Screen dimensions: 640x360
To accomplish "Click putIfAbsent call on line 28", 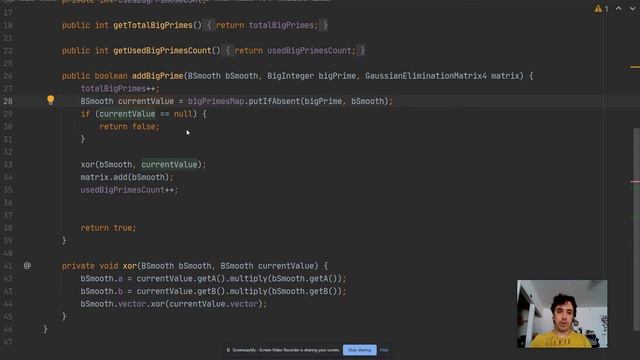I will click(x=274, y=101).
